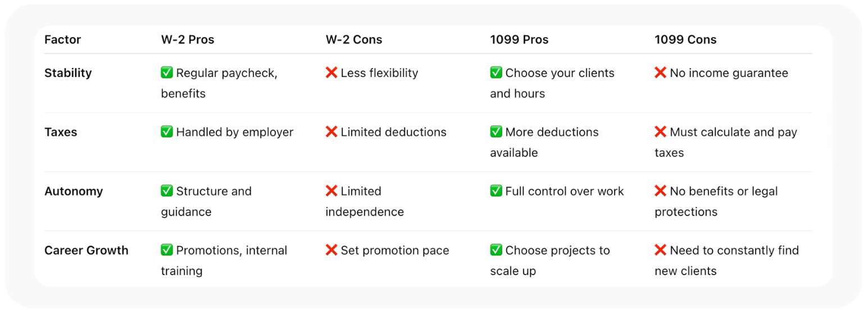The image size is (868, 315).
Task: Click the "Choose your clients and hours" cell text
Action: (560, 73)
